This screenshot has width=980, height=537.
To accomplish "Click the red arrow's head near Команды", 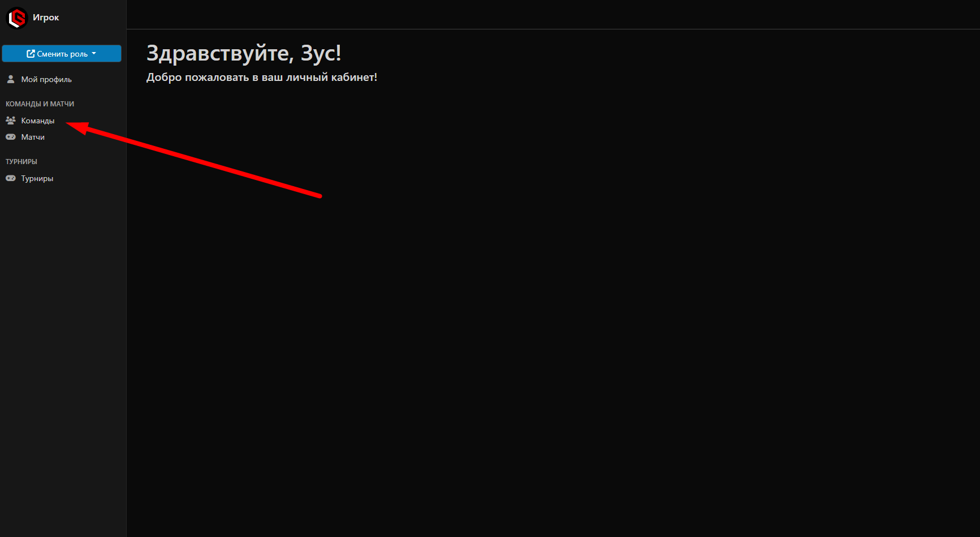I will (x=78, y=127).
